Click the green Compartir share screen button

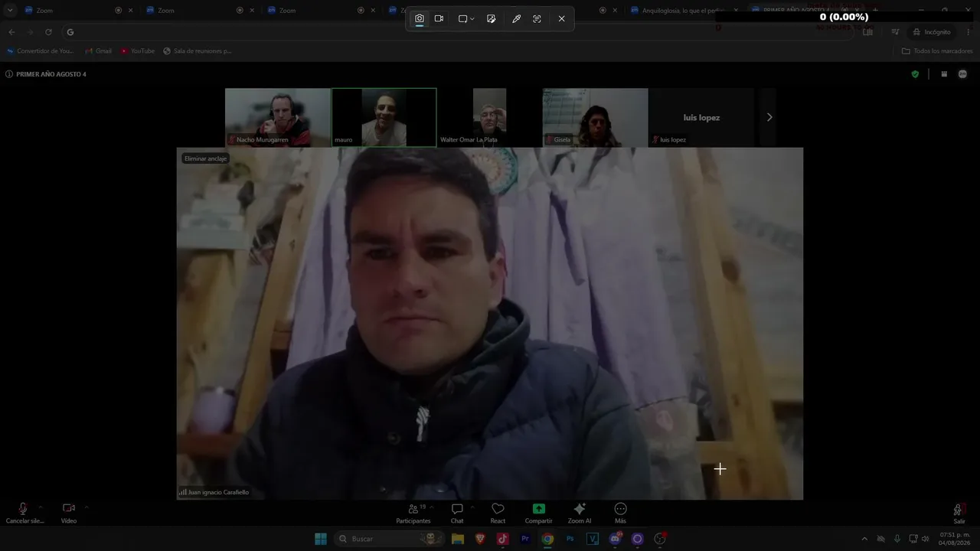click(x=538, y=513)
